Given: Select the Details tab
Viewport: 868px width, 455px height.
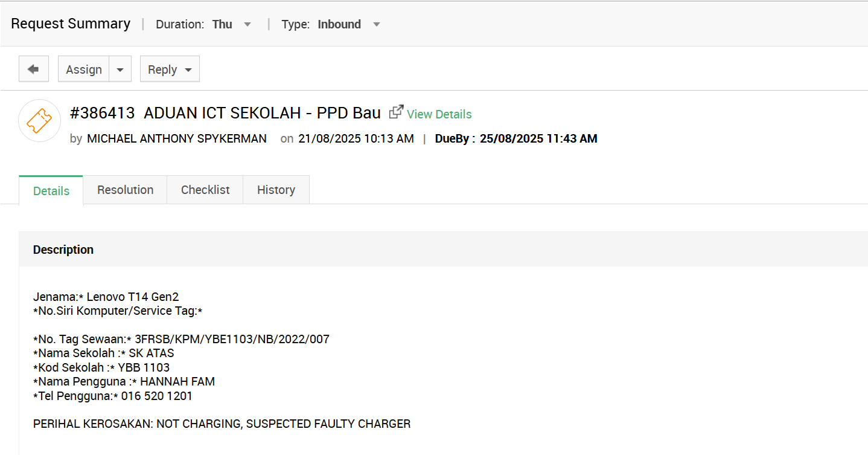Looking at the screenshot, I should click(51, 191).
